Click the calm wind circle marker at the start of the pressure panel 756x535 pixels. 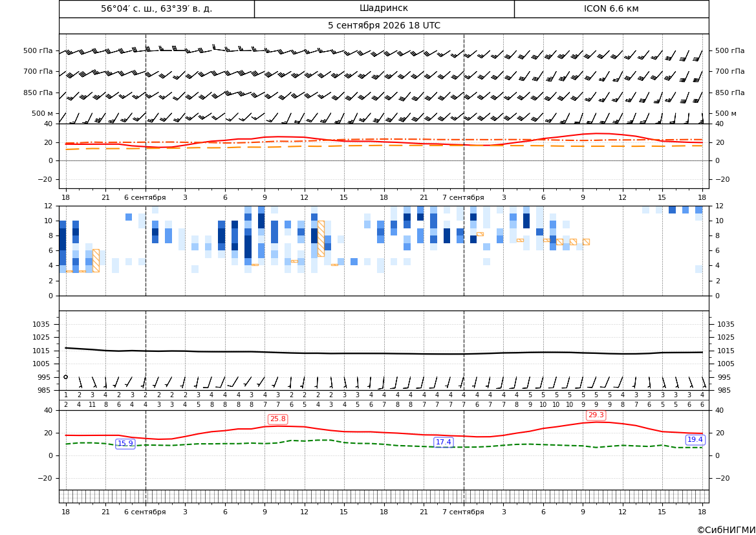[65, 377]
